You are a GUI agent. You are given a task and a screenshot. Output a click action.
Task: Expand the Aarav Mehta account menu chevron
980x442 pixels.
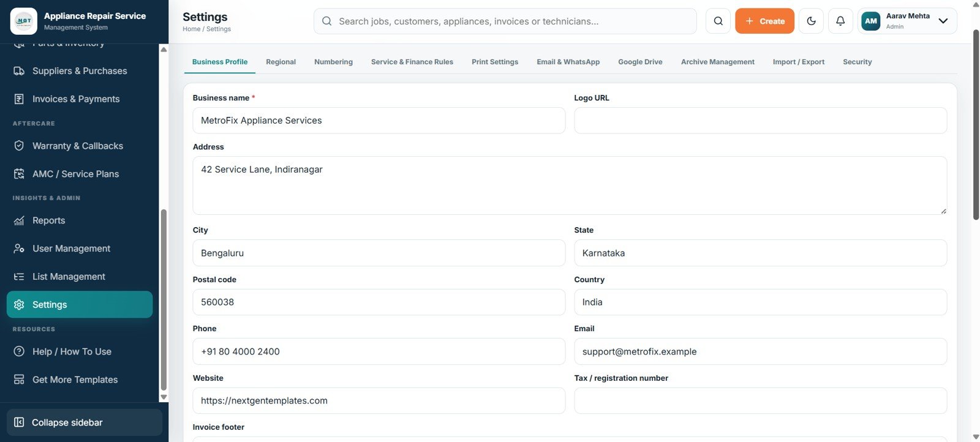943,21
